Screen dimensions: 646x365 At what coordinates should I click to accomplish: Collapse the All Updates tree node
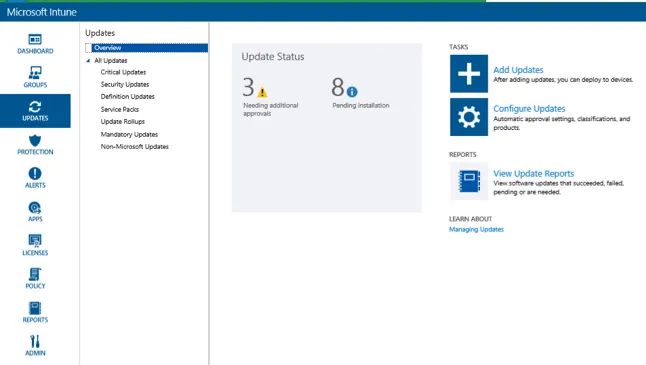click(88, 61)
